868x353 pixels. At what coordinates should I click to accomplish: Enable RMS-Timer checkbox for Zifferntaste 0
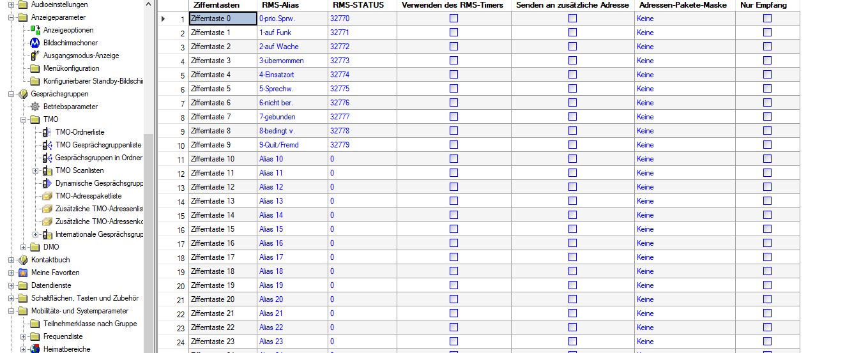point(453,19)
